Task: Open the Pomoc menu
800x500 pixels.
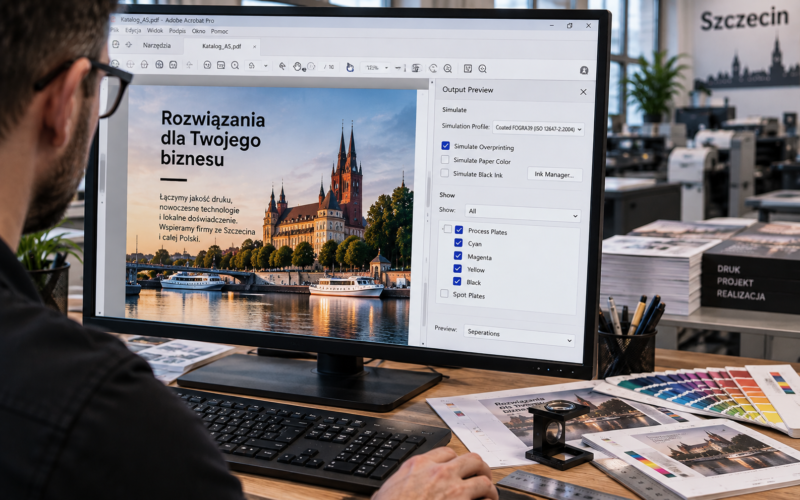Action: pos(219,31)
